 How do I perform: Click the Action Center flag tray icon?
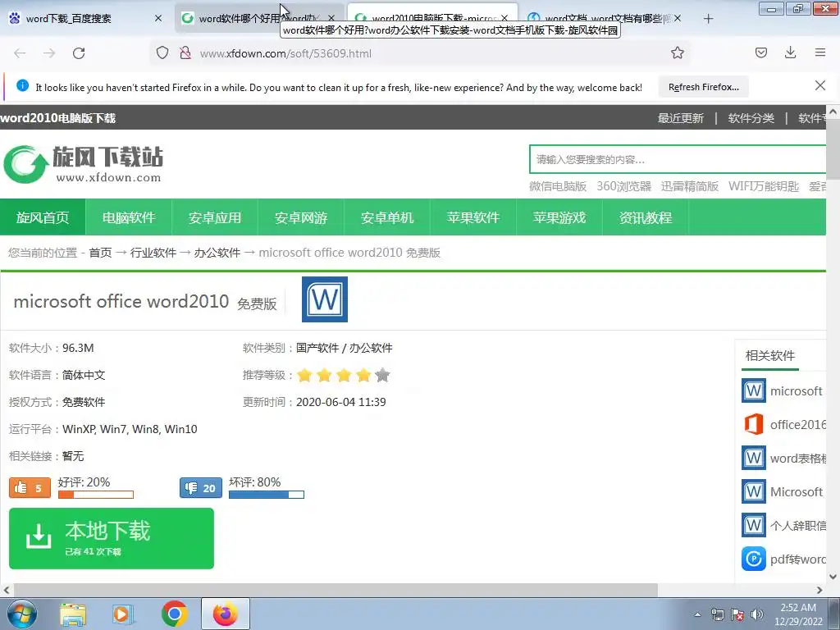[x=737, y=614]
